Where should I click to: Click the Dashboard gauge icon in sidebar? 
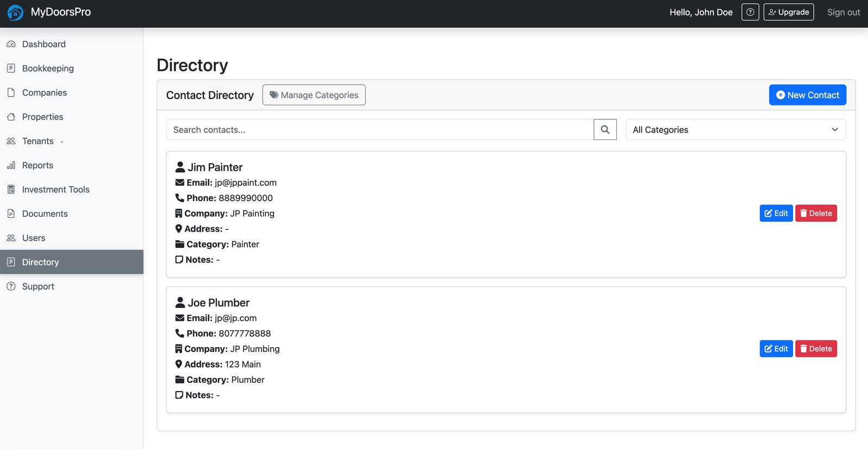pyautogui.click(x=11, y=44)
